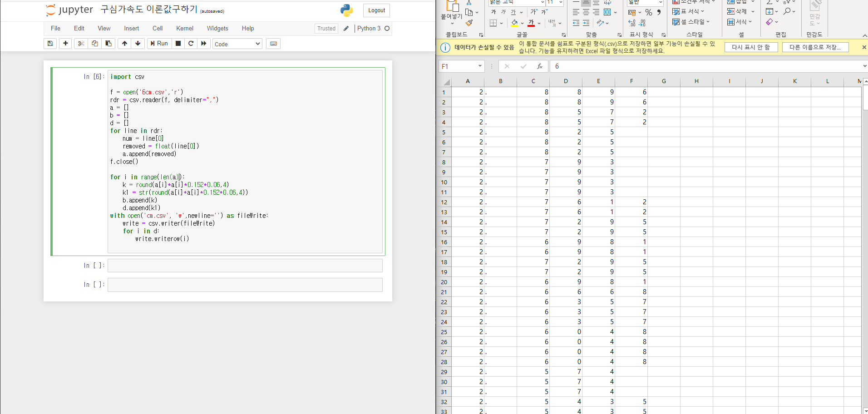This screenshot has width=868, height=414.
Task: Increase font size in Excel ribbon
Action: pyautogui.click(x=534, y=12)
